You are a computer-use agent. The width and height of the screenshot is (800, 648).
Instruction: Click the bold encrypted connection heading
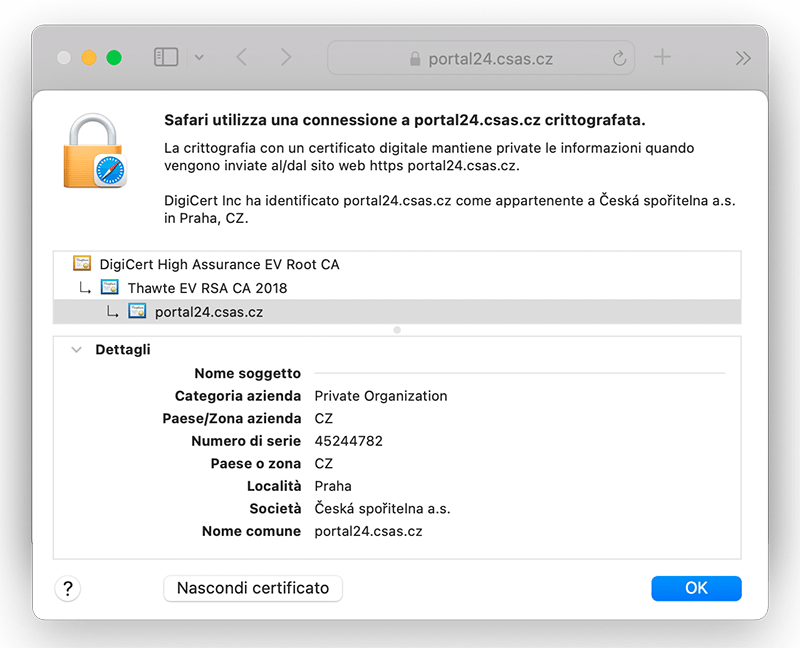pyautogui.click(x=405, y=120)
